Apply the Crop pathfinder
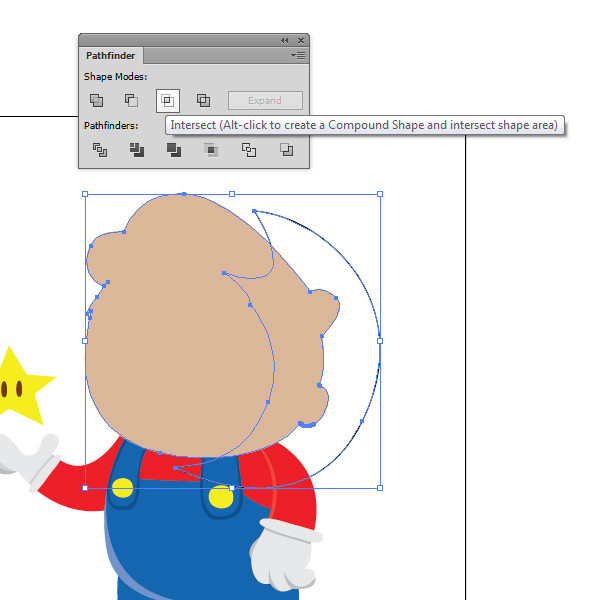Image resolution: width=600 pixels, height=600 pixels. (x=211, y=150)
